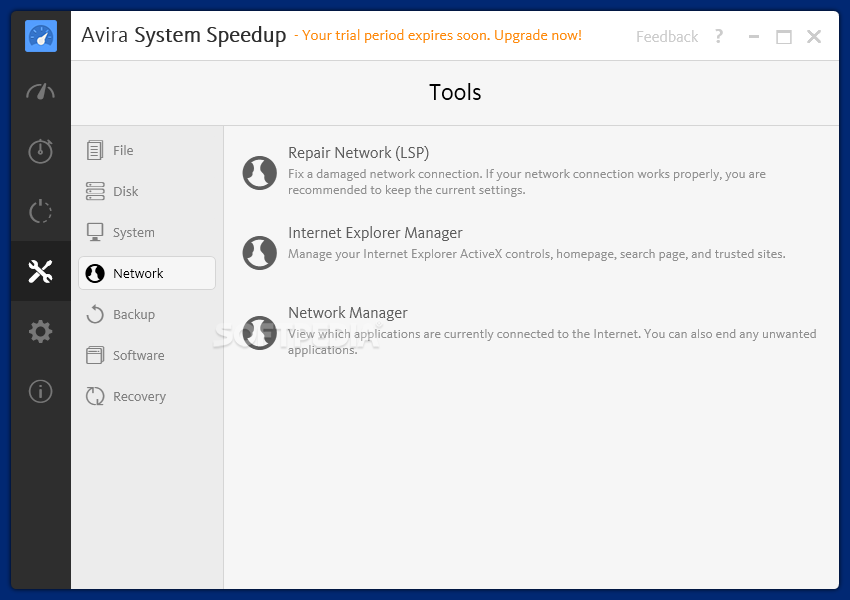Open help with the question mark icon
The image size is (850, 600).
coord(719,36)
